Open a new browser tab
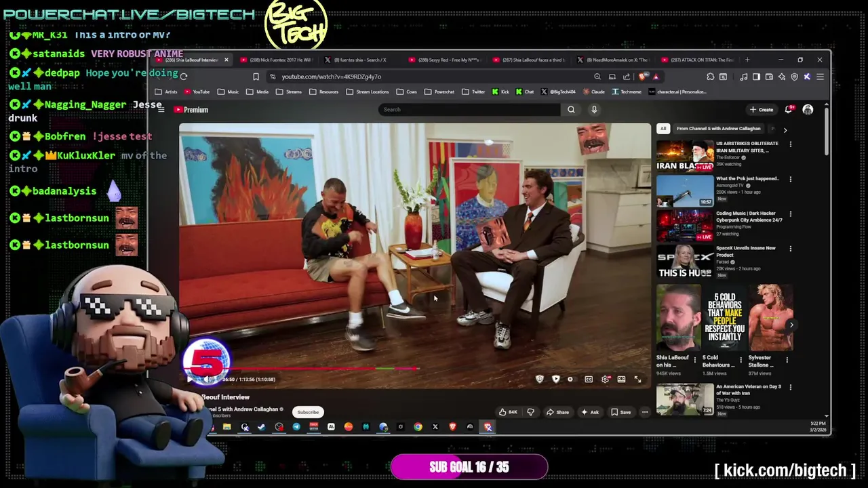This screenshot has height=488, width=868. pyautogui.click(x=748, y=60)
